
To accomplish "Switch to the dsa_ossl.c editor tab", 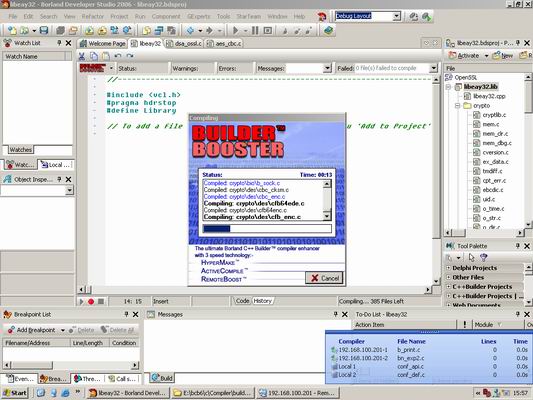I will pos(184,44).
